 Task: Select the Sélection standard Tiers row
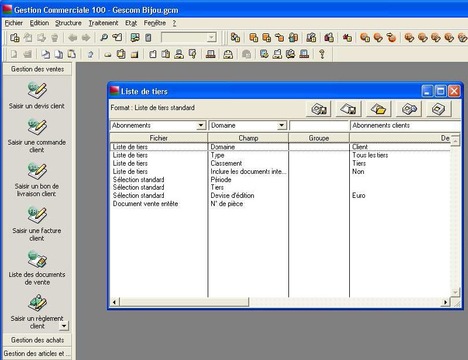coord(280,187)
